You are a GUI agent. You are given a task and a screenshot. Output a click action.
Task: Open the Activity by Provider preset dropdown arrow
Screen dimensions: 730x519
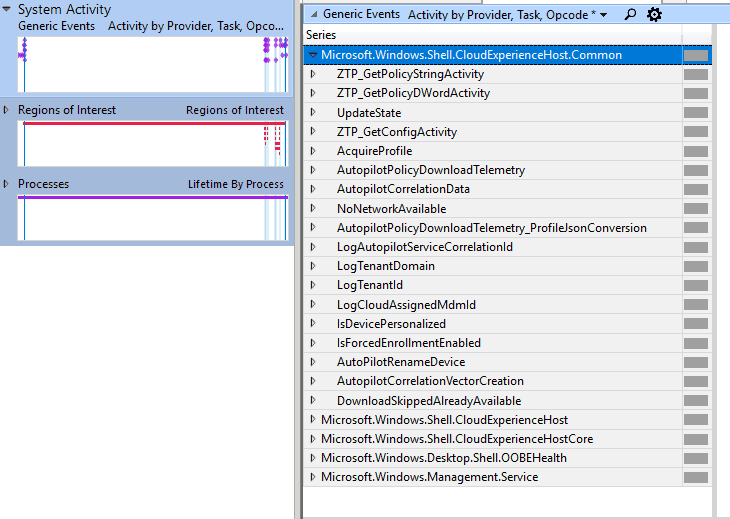(x=604, y=15)
